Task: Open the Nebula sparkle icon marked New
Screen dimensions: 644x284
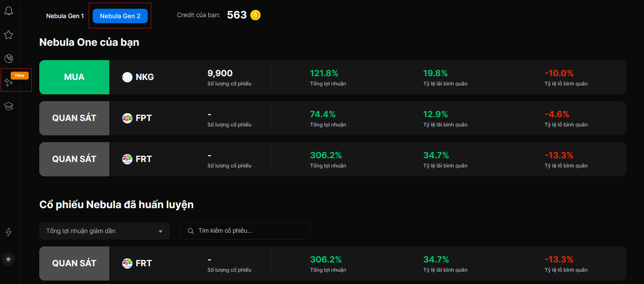Action: coord(9,82)
